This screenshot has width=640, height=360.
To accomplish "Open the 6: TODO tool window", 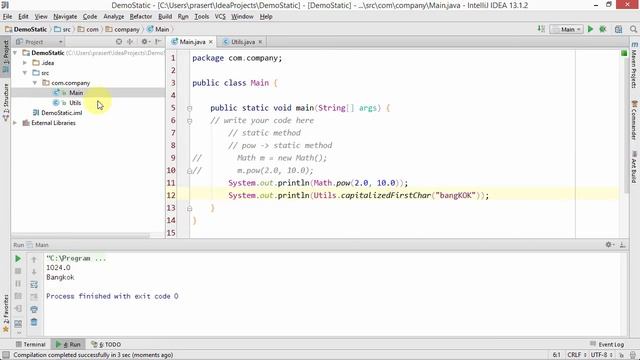I will point(106,344).
